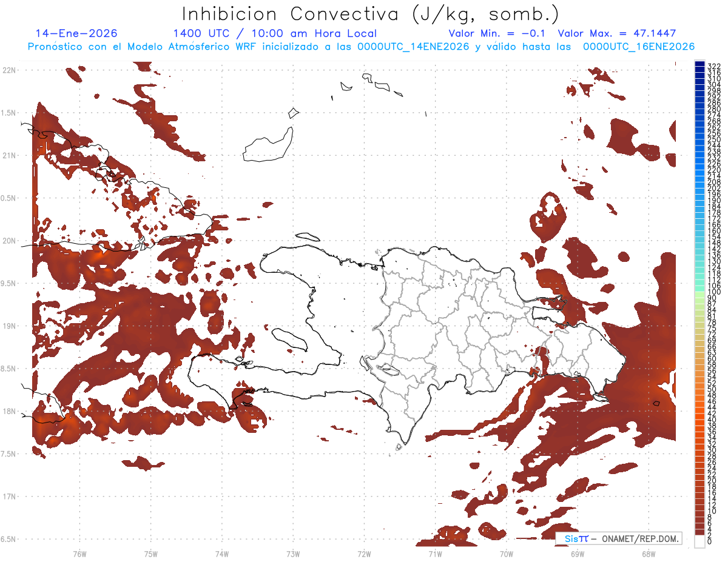This screenshot has width=728, height=562.
Task: Click the "68W" longitude label
Action: pyautogui.click(x=648, y=554)
